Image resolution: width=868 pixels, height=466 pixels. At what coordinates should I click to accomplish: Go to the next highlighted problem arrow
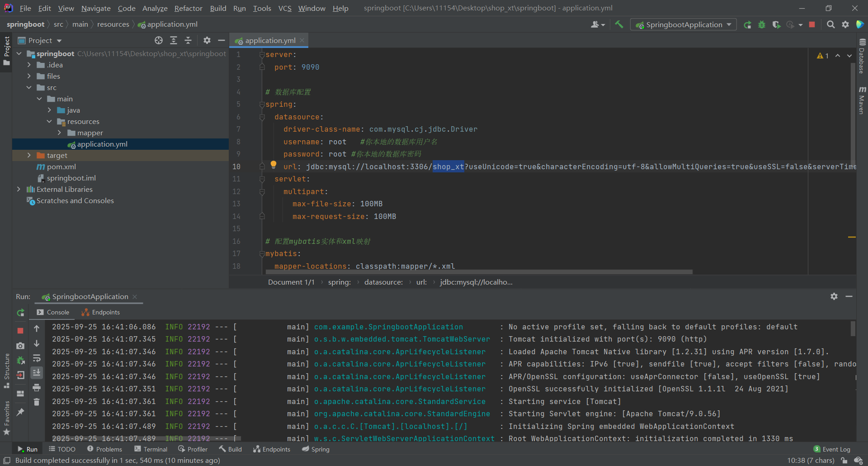coord(849,56)
